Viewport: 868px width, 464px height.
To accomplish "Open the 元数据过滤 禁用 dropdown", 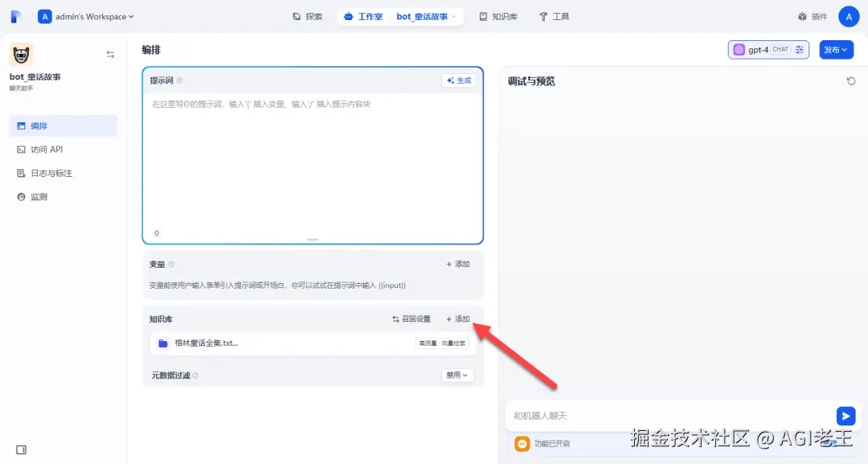I will click(x=457, y=376).
